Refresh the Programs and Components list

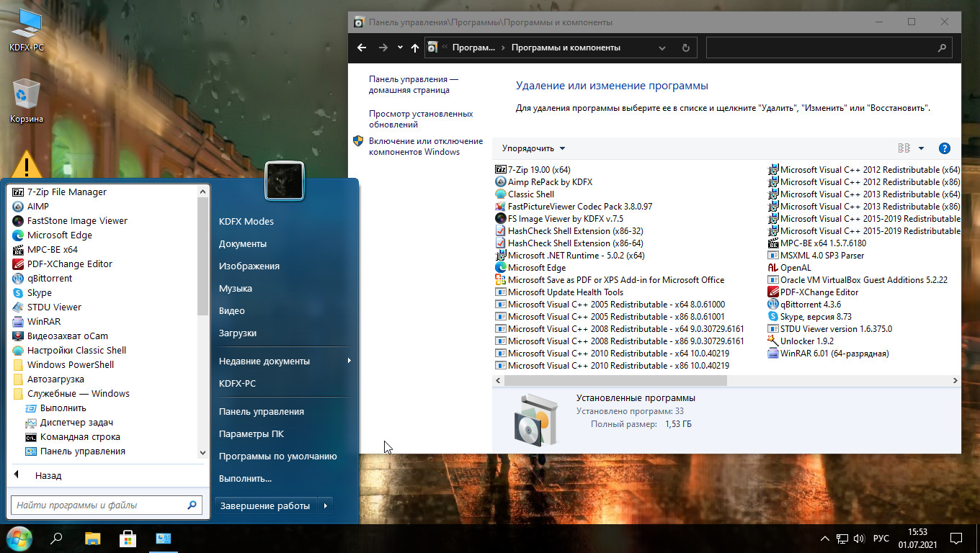point(685,48)
